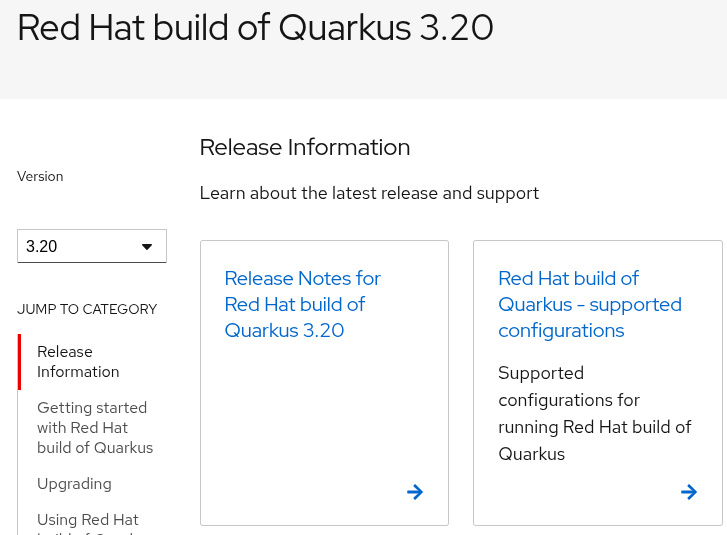Jump to Getting started with Red Hat build
727x535 pixels.
(94, 427)
